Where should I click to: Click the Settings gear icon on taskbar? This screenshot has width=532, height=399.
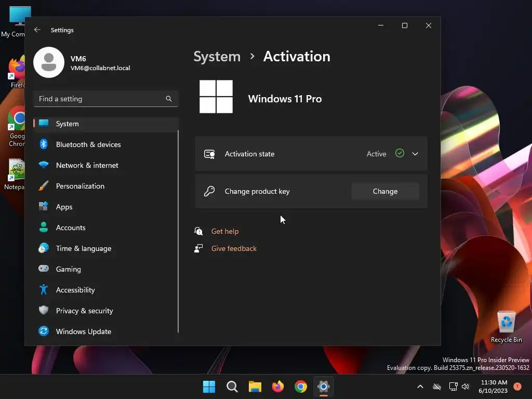[x=324, y=387]
